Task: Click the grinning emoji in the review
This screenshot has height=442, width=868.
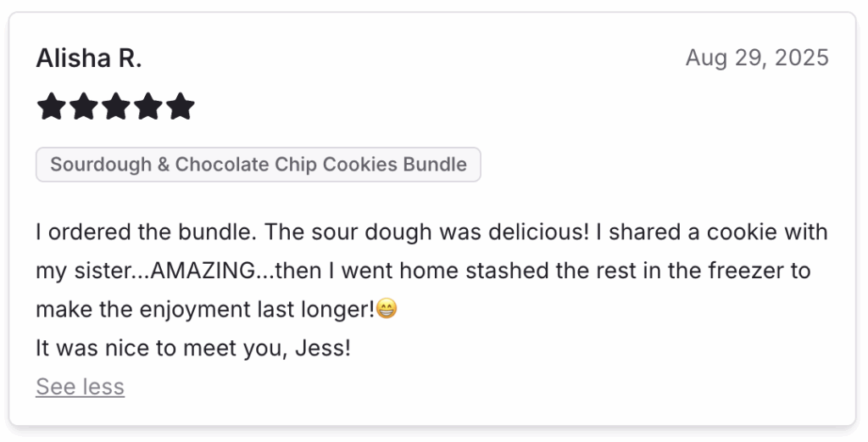Action: tap(387, 311)
